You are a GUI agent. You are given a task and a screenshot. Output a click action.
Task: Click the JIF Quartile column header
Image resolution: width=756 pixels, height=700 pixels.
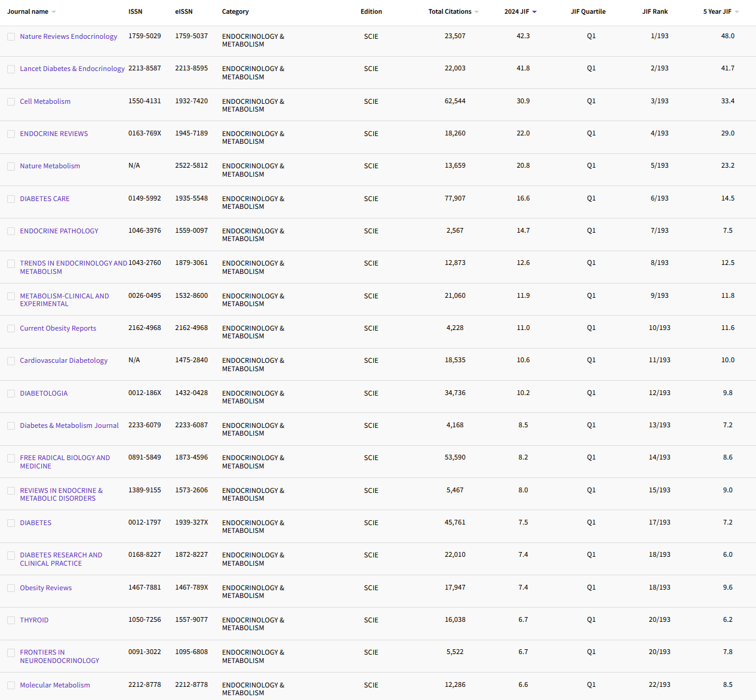(x=588, y=11)
